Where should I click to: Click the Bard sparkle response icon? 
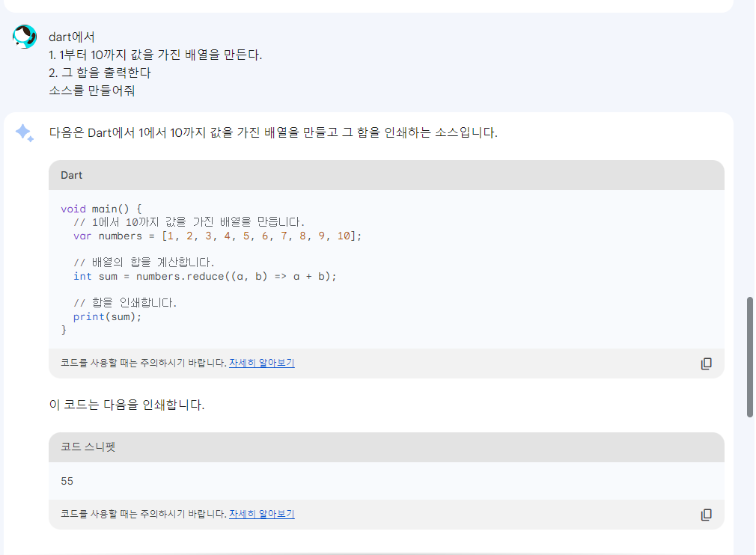click(24, 133)
